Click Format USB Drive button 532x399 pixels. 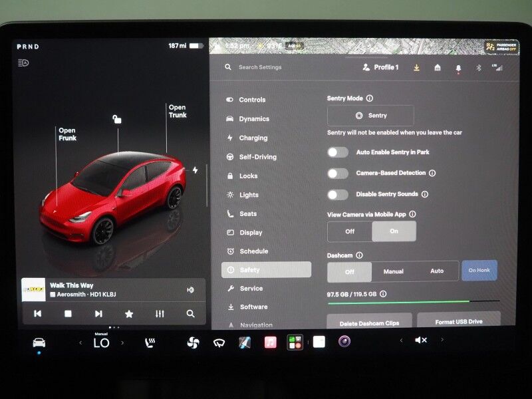(x=459, y=321)
